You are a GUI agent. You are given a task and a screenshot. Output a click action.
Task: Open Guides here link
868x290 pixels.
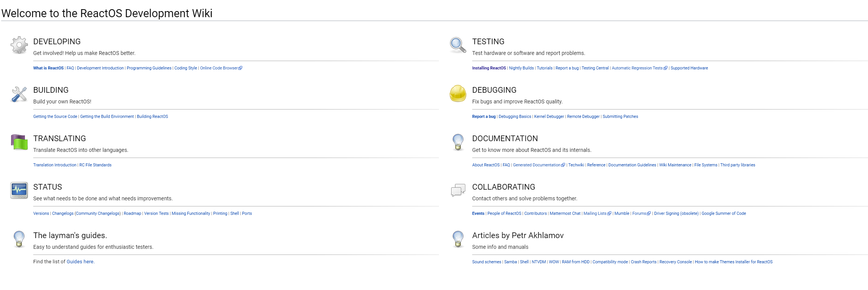(80, 262)
